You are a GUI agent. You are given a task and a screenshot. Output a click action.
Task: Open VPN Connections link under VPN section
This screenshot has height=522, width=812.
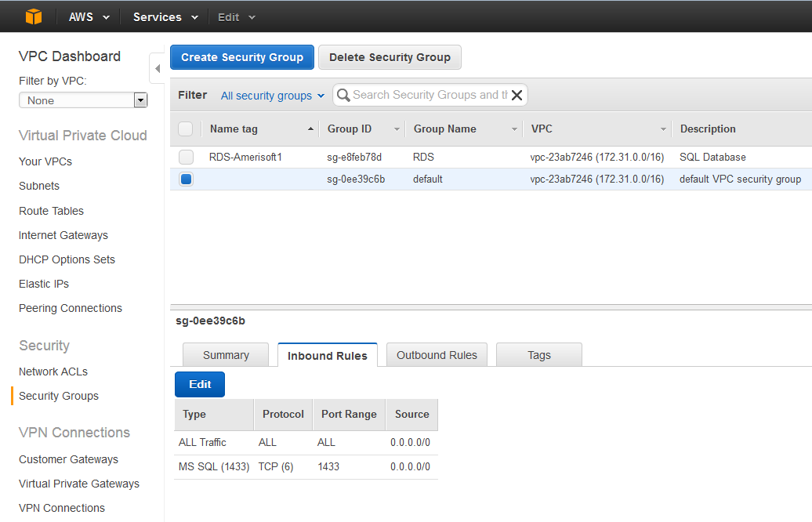point(62,508)
